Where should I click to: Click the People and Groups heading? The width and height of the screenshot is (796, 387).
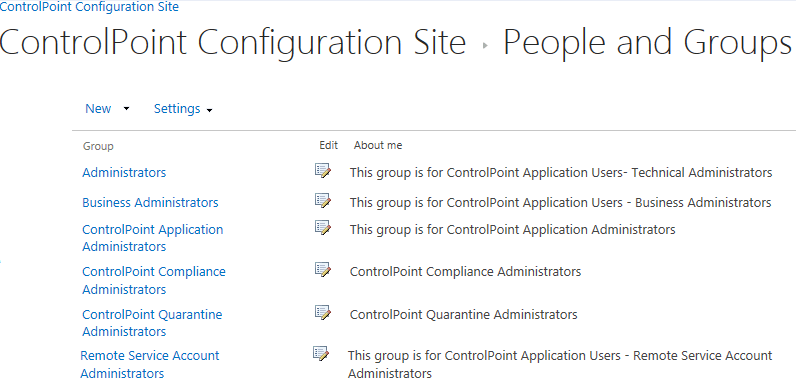[x=647, y=43]
